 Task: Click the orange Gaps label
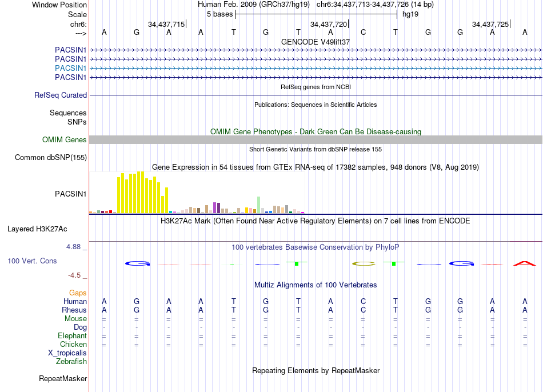pyautogui.click(x=78, y=293)
